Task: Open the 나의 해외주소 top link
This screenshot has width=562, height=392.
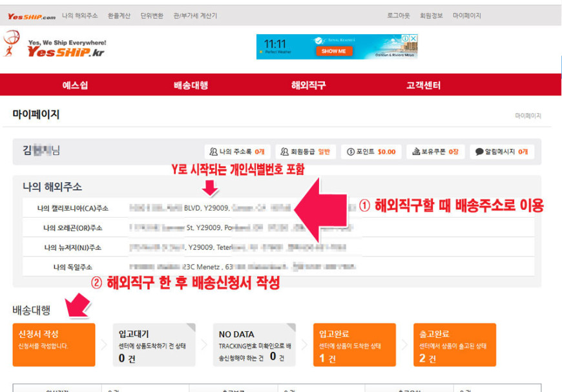Action: pyautogui.click(x=80, y=15)
